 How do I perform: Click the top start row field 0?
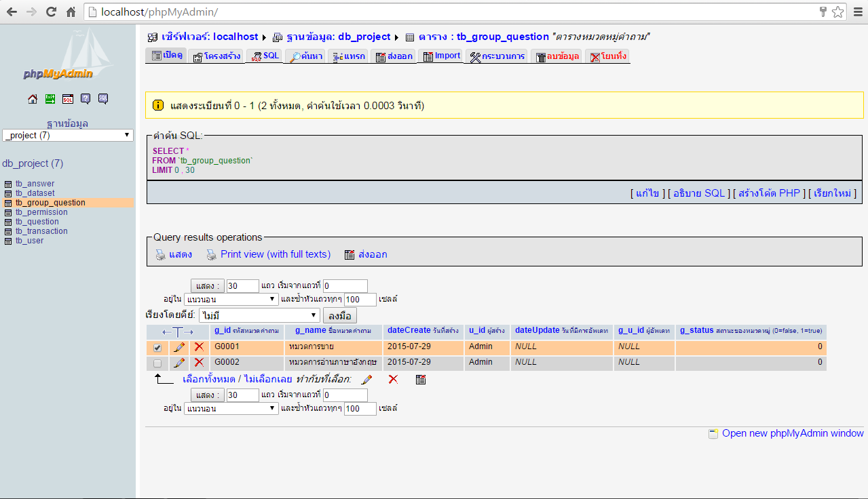point(345,286)
